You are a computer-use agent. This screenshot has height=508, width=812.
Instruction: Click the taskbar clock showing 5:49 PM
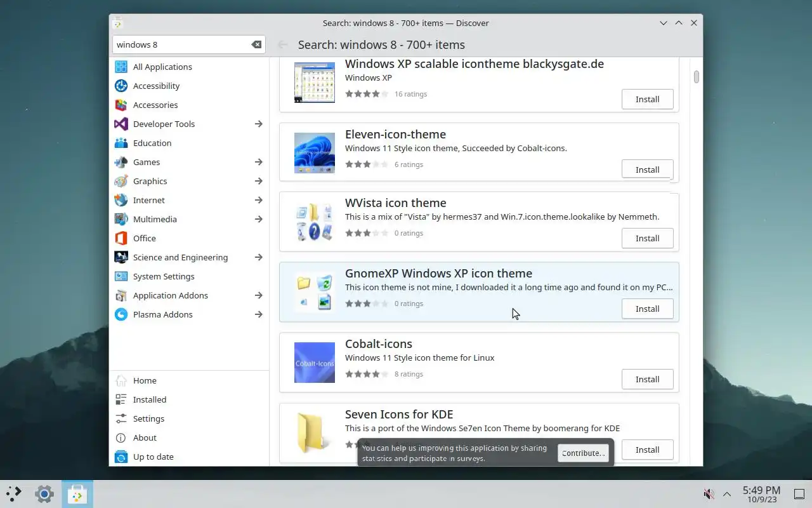761,494
